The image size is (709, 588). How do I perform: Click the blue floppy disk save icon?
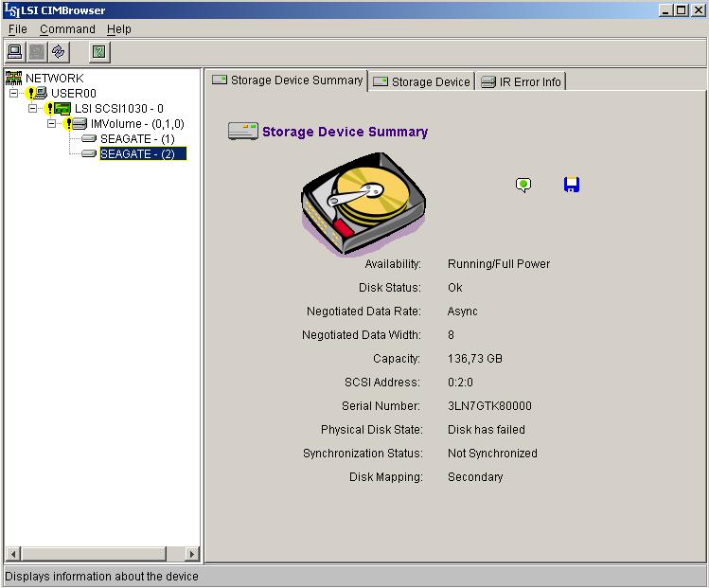click(571, 185)
